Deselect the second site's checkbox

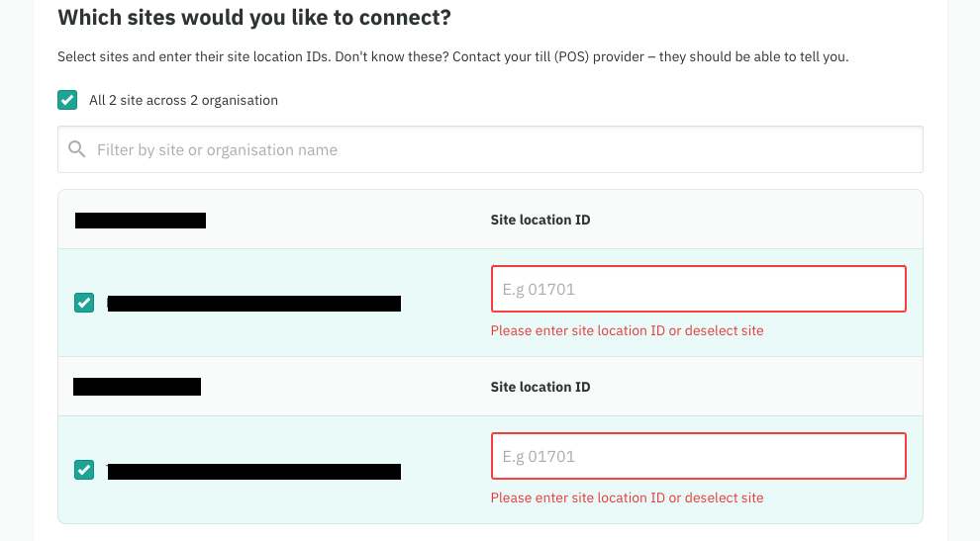coord(84,470)
